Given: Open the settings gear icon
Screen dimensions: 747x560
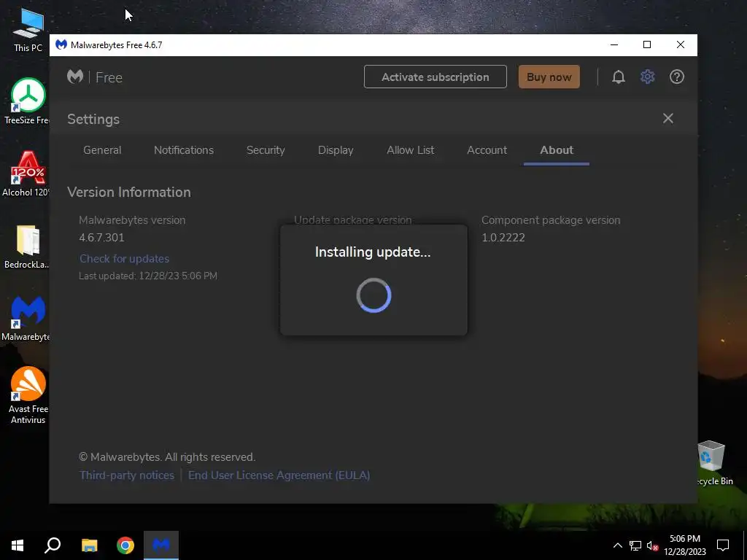Looking at the screenshot, I should click(648, 77).
